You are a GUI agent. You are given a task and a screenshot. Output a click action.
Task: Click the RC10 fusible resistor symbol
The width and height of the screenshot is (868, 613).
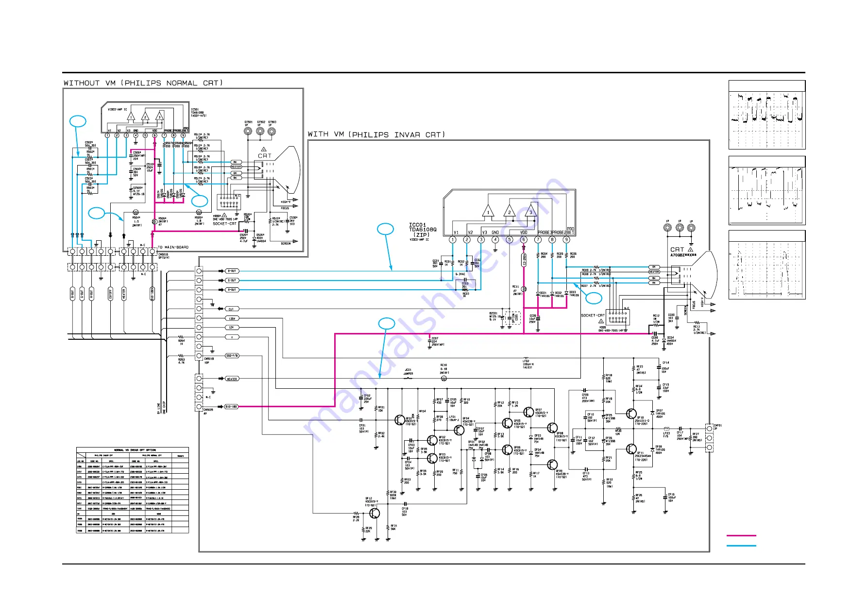(x=443, y=378)
